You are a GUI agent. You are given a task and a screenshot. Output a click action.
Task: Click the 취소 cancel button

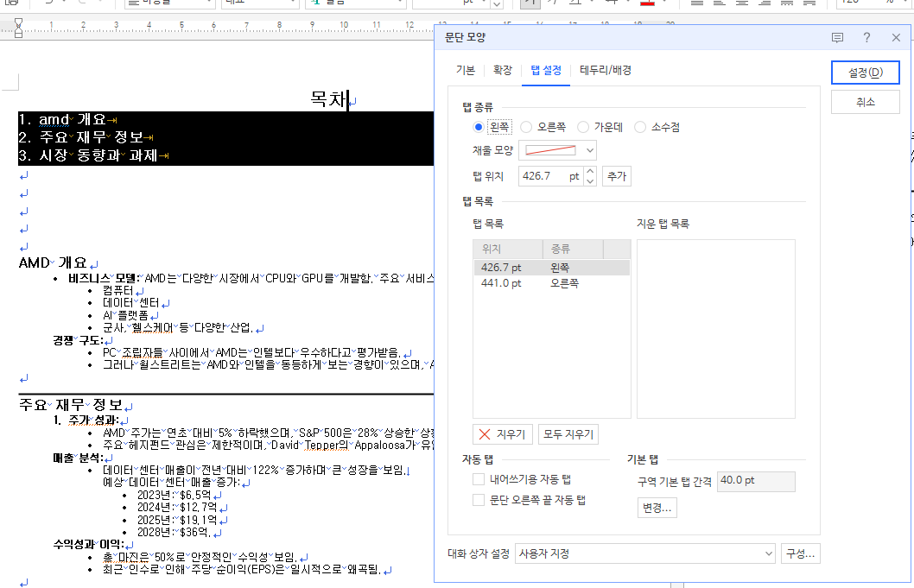(x=865, y=102)
